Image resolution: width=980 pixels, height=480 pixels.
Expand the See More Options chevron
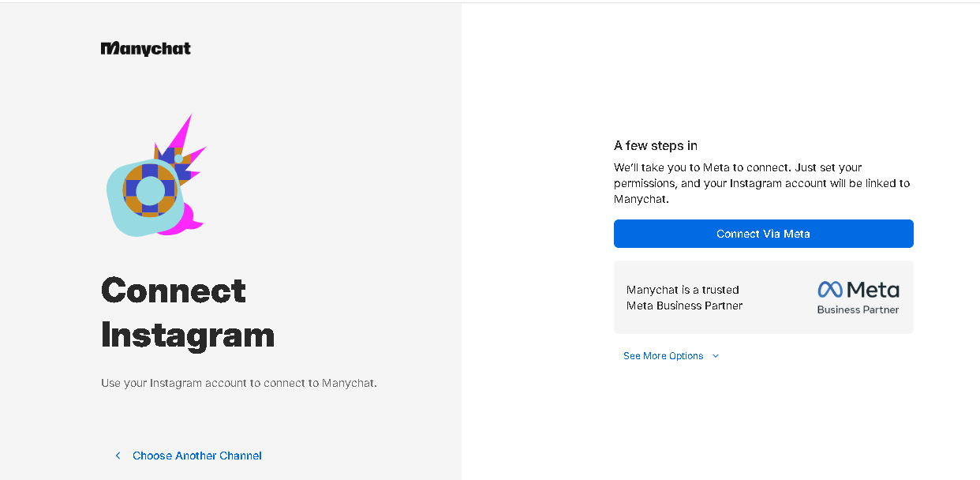(x=716, y=356)
